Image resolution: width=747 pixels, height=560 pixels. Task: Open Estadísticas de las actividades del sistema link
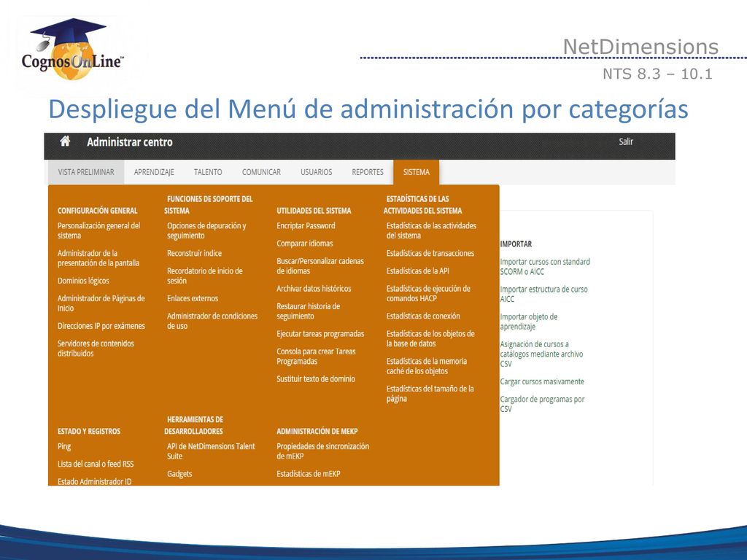tap(431, 231)
